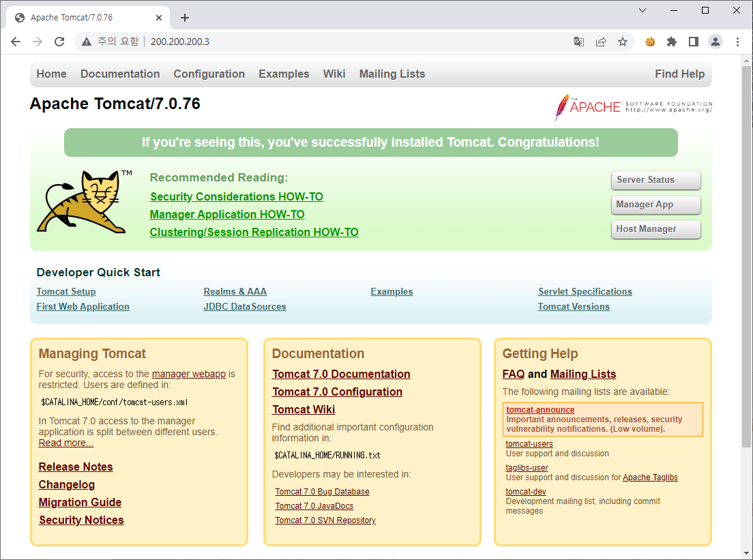753x560 pixels.
Task: Open Clustering/Session Replication HOW-TO link
Action: point(254,233)
